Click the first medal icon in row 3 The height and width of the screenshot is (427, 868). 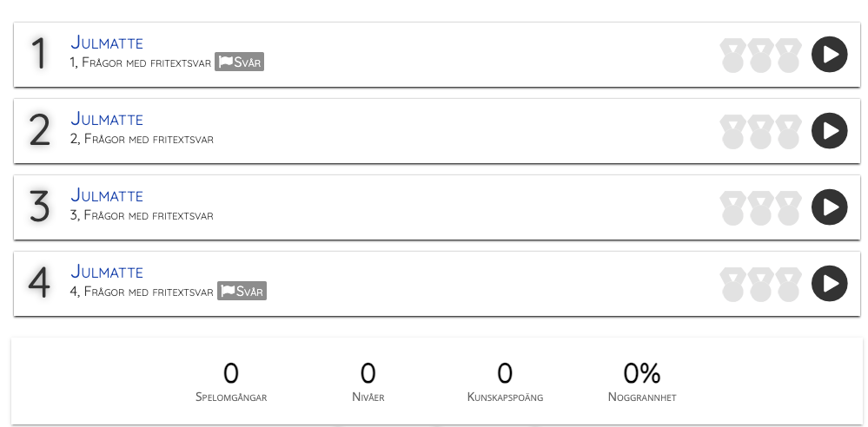click(732, 208)
